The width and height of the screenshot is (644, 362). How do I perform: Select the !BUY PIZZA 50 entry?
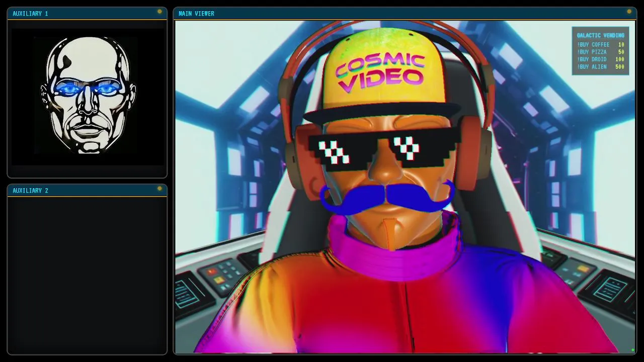pos(600,52)
